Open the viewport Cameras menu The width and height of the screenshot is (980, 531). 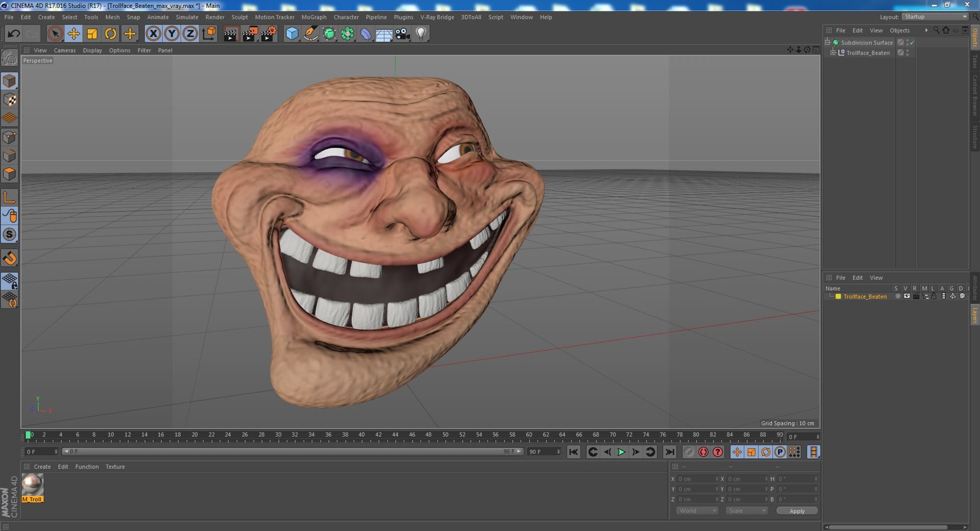pos(65,50)
